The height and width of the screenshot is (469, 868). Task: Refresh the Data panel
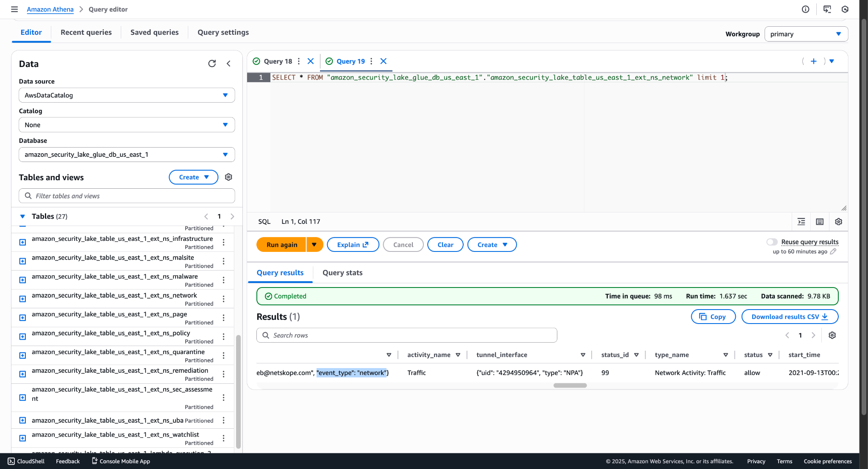click(212, 64)
